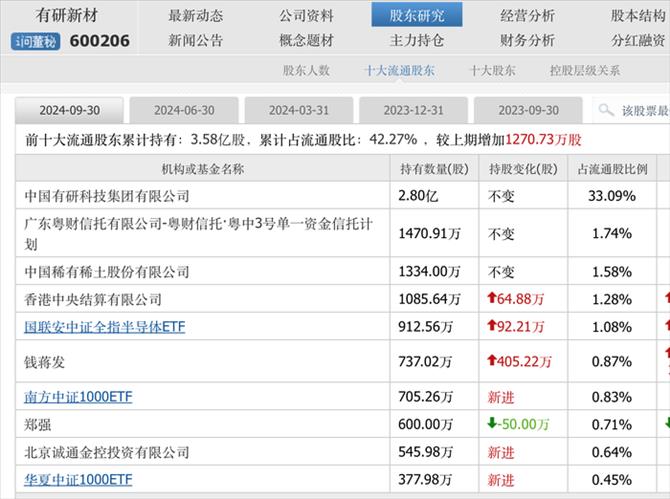This screenshot has width=670, height=499.
Task: Click the 2.80亿 holding value
Action: click(x=418, y=196)
